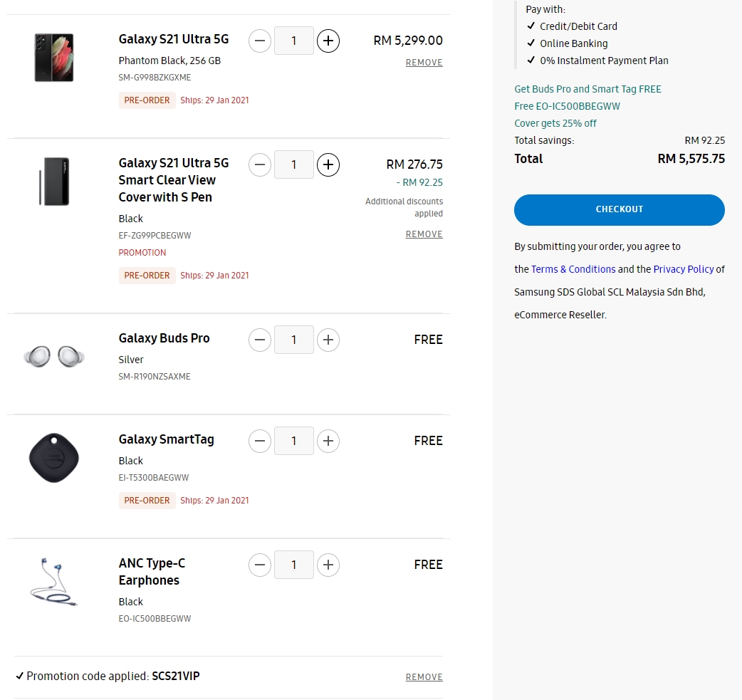Click the Checkout button
This screenshot has width=742, height=700.
click(x=619, y=209)
